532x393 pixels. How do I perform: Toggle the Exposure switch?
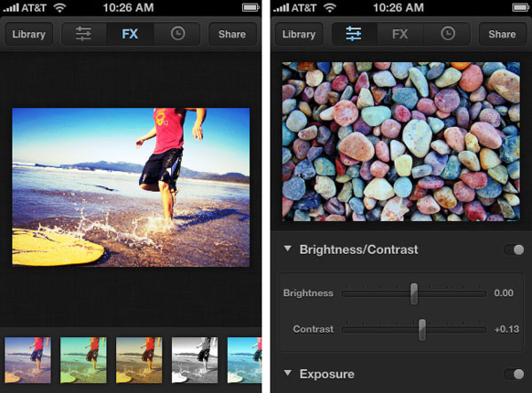pyautogui.click(x=514, y=374)
